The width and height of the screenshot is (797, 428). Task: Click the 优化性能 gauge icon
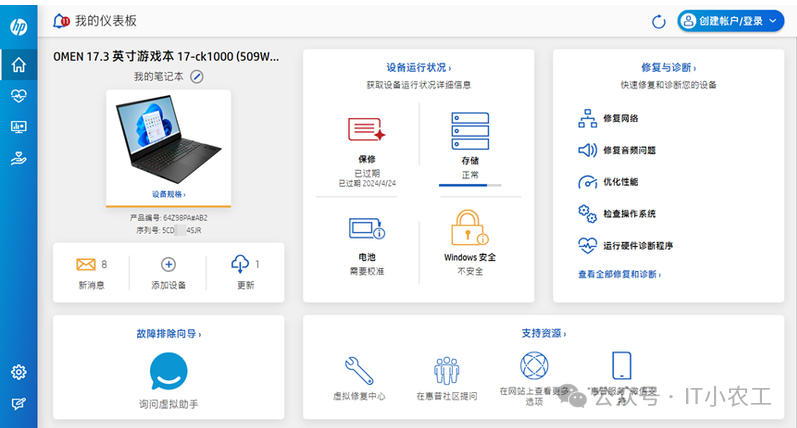click(587, 181)
